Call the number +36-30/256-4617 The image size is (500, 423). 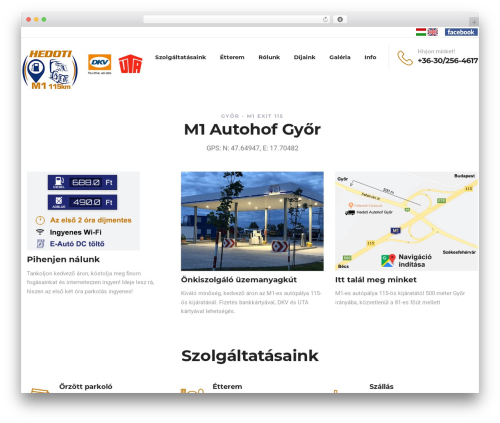pyautogui.click(x=448, y=61)
